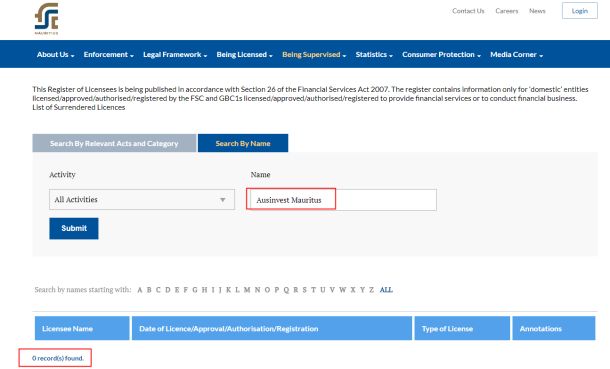Select the Search By Name tab
Screen dimensions: 610x369
(243, 143)
